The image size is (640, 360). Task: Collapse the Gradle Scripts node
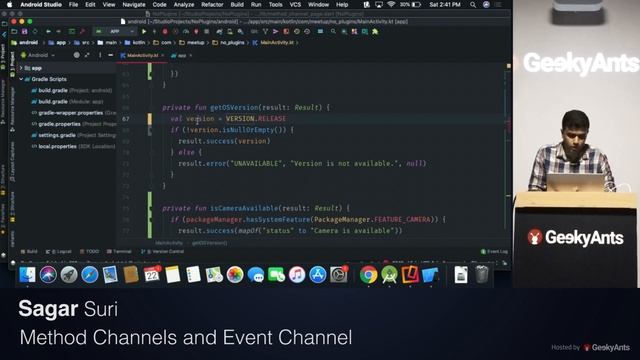pos(21,79)
